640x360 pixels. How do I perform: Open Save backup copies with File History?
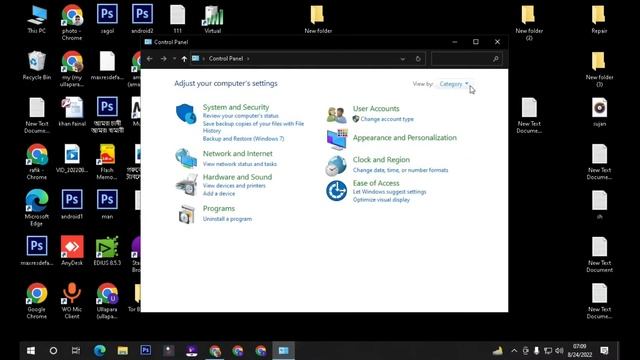pos(253,127)
